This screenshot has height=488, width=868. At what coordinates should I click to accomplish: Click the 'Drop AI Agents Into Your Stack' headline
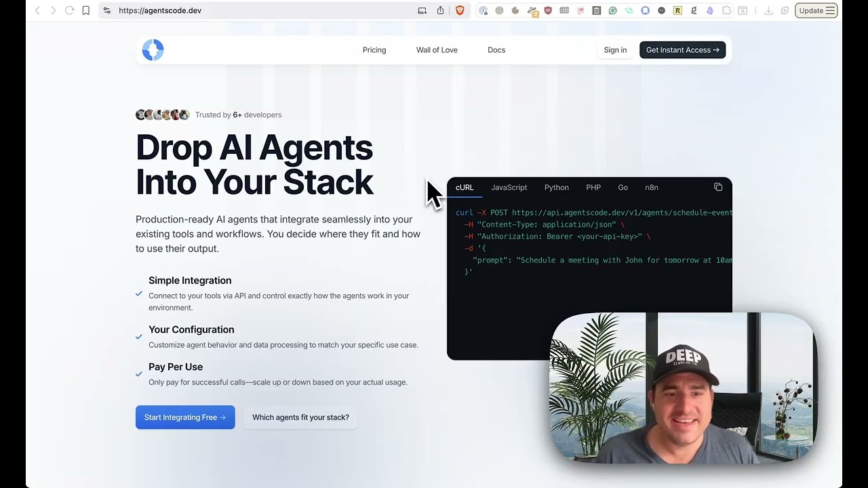[254, 165]
